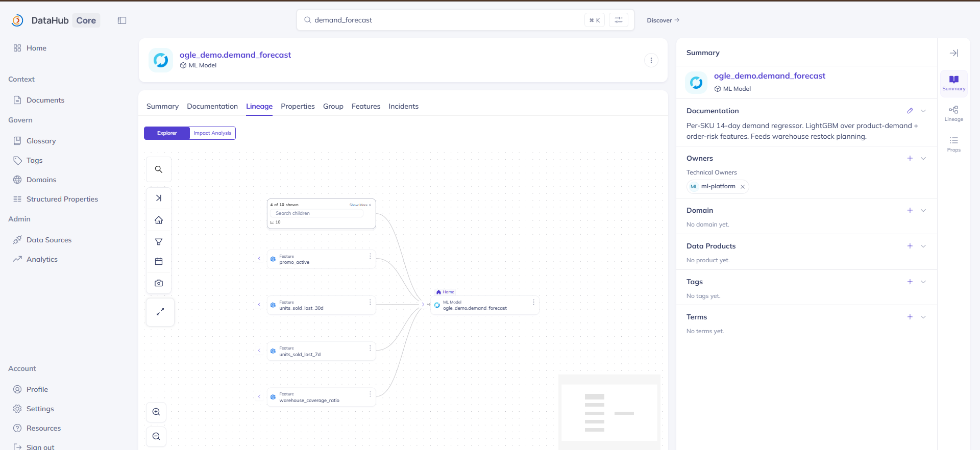Open units_sold_last_30d node options menu
Viewport: 980px width, 450px height.
pyautogui.click(x=370, y=302)
